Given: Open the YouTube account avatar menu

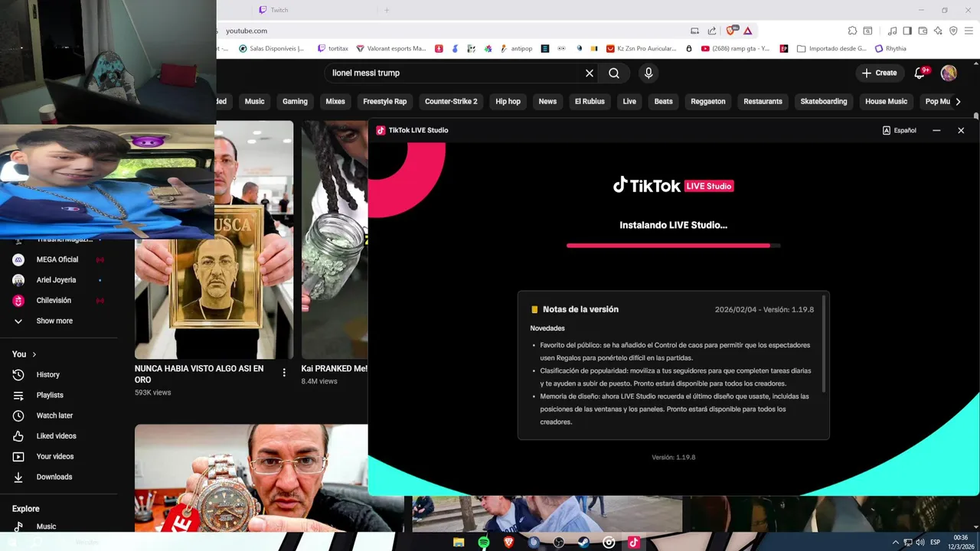Looking at the screenshot, I should (x=949, y=73).
